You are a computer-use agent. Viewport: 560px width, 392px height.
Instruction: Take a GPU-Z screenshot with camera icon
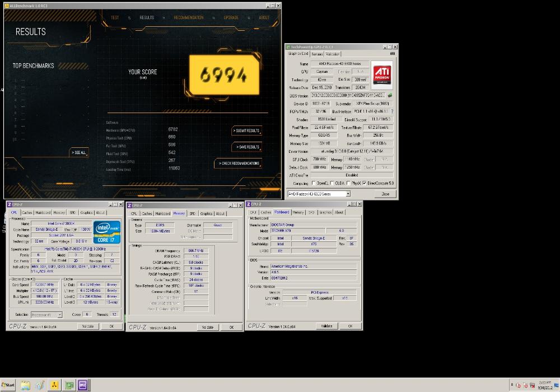393,54
